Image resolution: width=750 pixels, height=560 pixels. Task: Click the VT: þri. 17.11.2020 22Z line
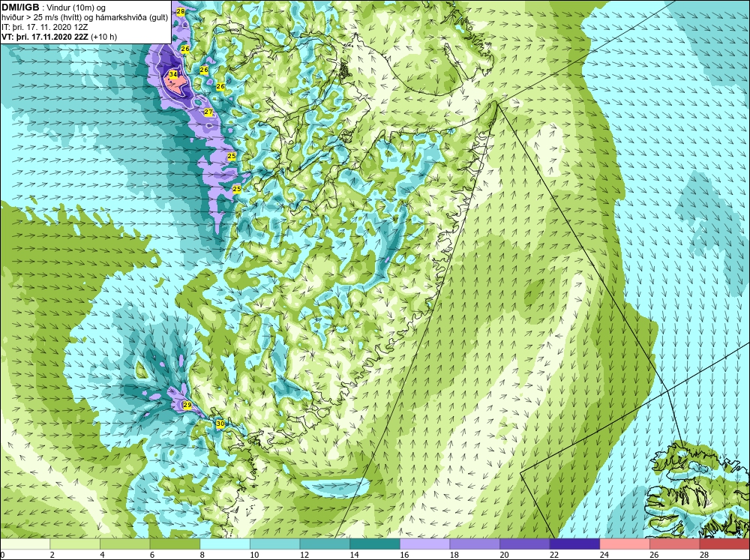[43, 37]
